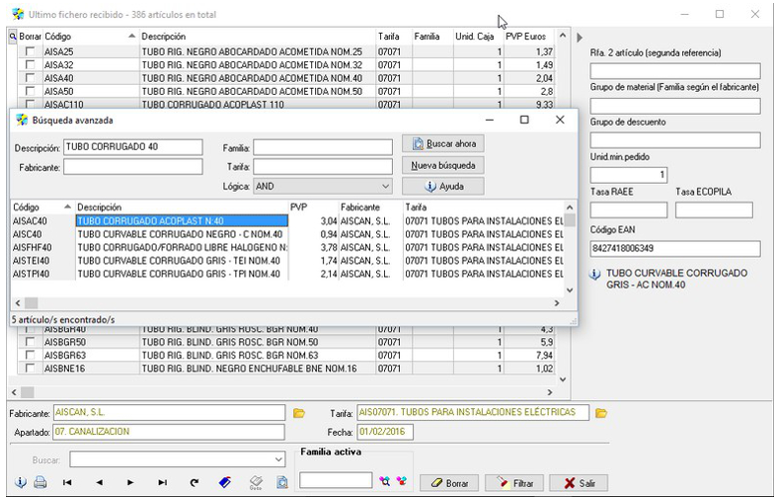
Task: Click the next record arrow
Action: click(x=131, y=482)
